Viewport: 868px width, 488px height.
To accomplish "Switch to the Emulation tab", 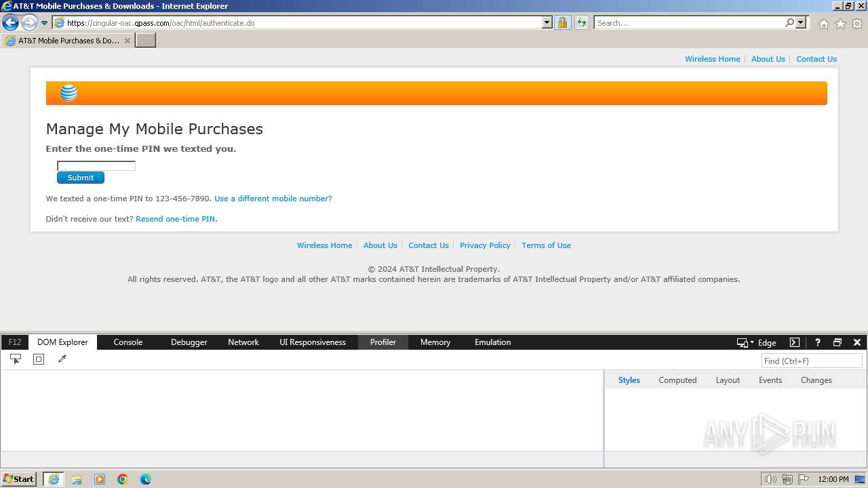I will click(x=492, y=342).
